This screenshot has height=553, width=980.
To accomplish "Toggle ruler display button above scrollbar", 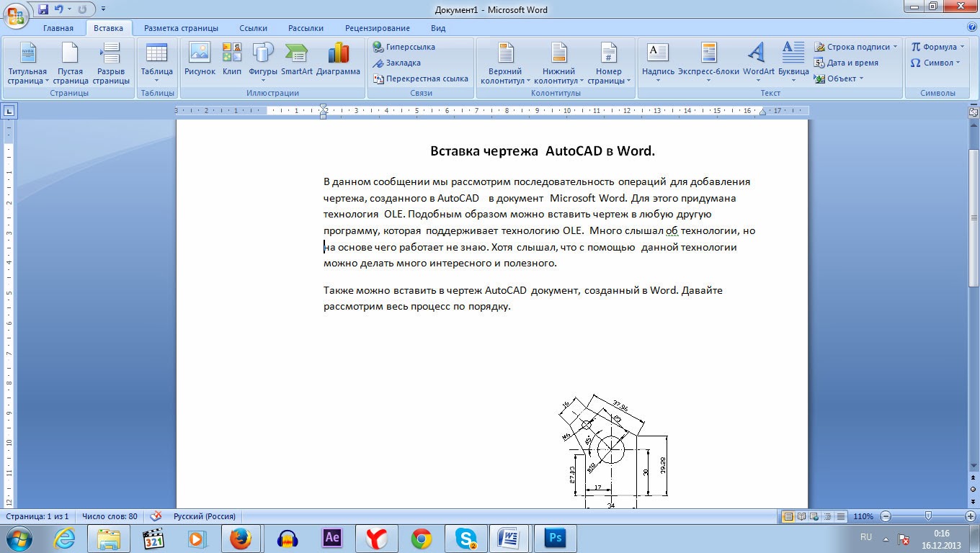I will [974, 112].
